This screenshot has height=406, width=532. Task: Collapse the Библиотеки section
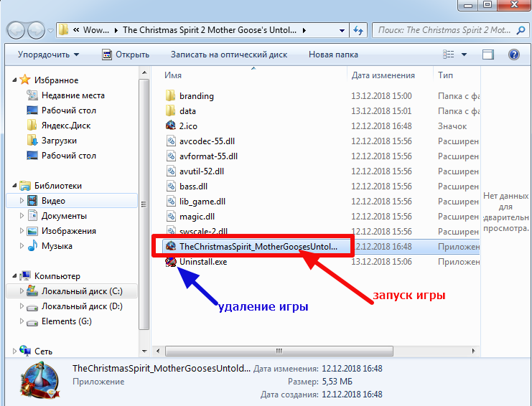tap(14, 186)
